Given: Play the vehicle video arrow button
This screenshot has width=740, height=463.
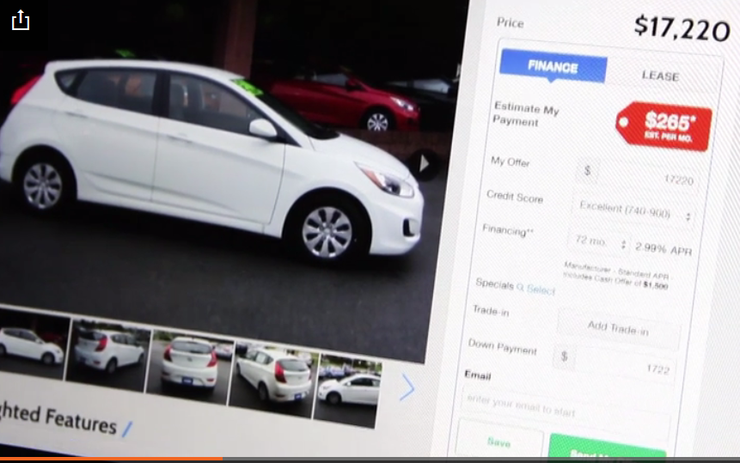Looking at the screenshot, I should click(424, 164).
